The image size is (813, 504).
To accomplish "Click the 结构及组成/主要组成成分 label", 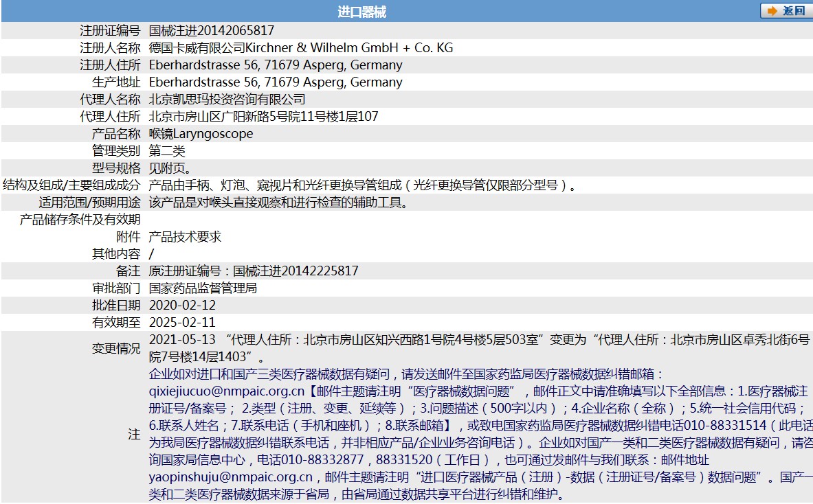I will pos(71,185).
